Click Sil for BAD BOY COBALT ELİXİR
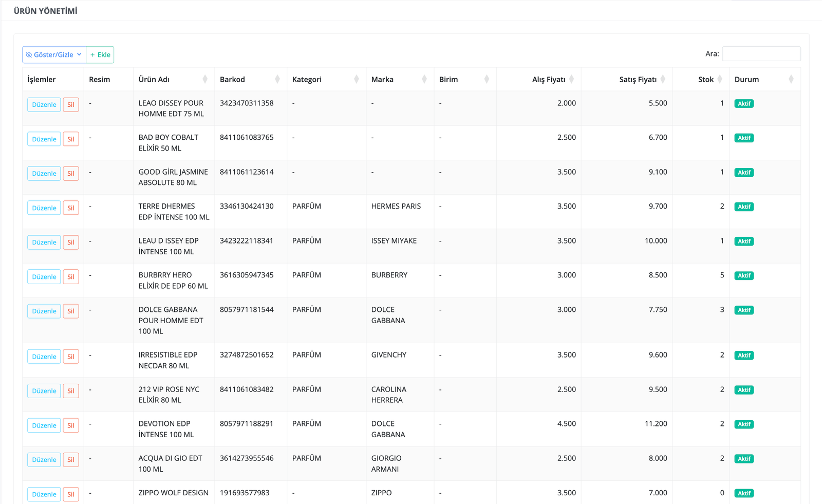This screenshot has width=822, height=504. (x=71, y=139)
